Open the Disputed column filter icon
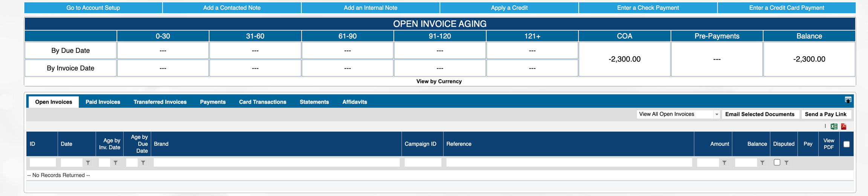Viewport: 868px width, 196px height. [786, 163]
